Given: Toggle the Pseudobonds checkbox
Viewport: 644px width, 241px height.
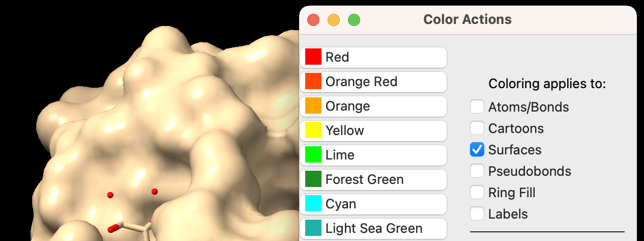Looking at the screenshot, I should (x=477, y=171).
